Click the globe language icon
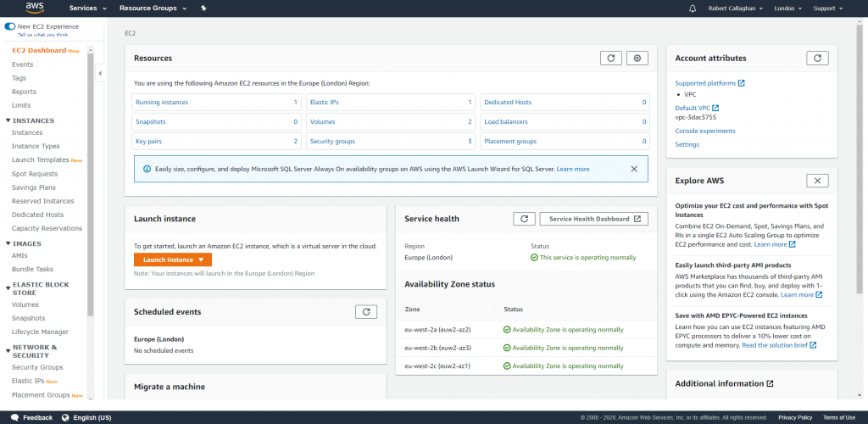868x424 pixels. click(65, 417)
